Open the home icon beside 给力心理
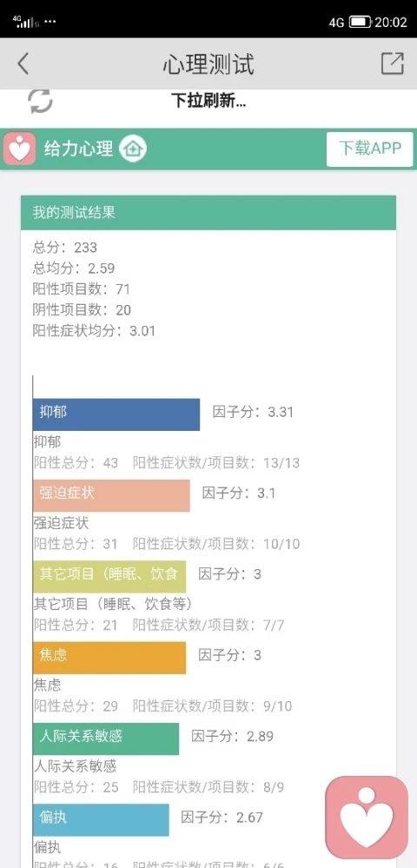Image resolution: width=417 pixels, height=868 pixels. [134, 149]
